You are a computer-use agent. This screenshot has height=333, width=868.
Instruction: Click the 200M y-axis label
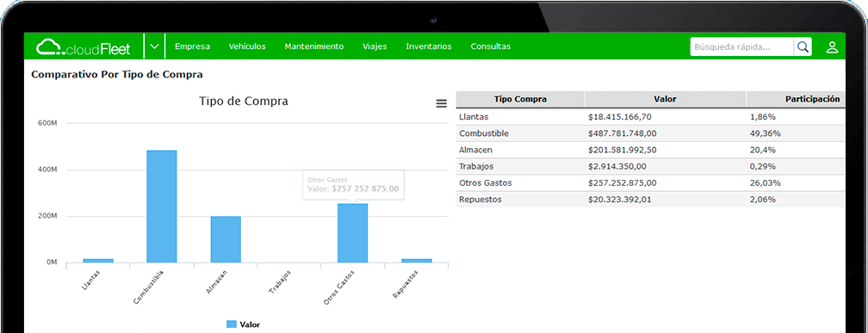(47, 216)
